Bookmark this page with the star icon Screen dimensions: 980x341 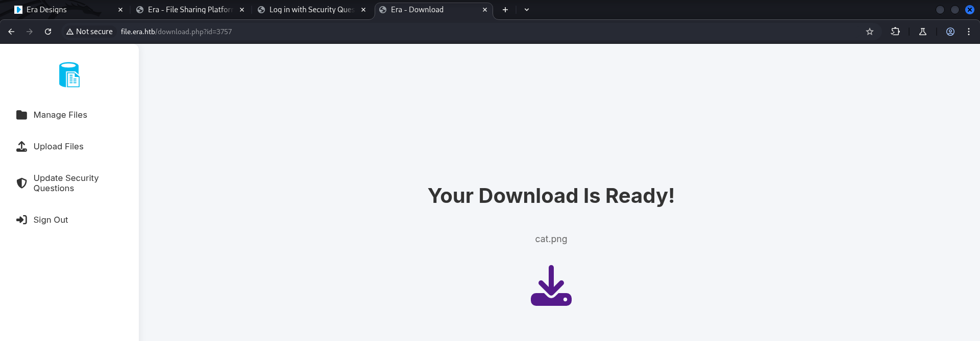tap(870, 32)
